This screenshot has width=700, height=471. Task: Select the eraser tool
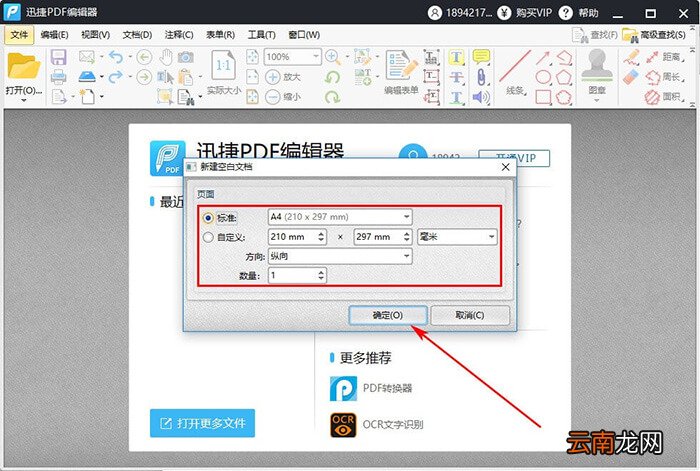click(x=631, y=77)
